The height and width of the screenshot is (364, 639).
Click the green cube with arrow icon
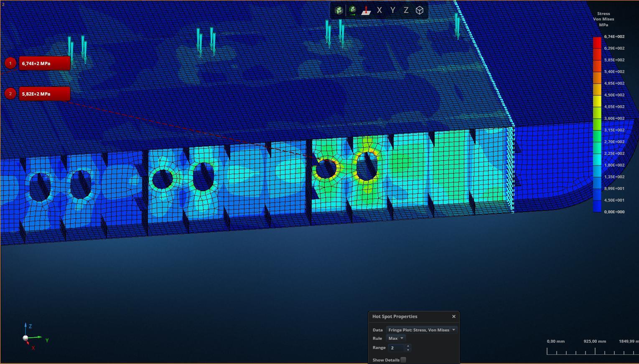click(x=353, y=10)
